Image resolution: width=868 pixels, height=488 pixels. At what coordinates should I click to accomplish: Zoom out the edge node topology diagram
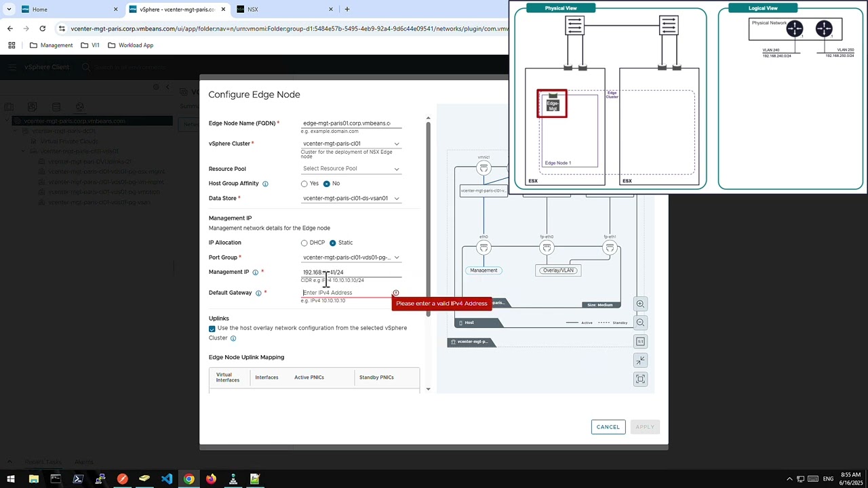(x=640, y=323)
